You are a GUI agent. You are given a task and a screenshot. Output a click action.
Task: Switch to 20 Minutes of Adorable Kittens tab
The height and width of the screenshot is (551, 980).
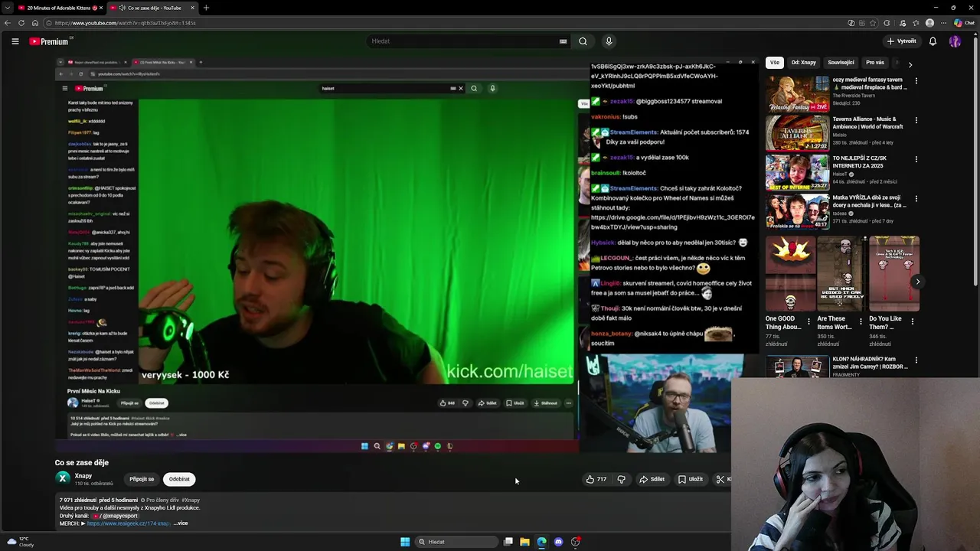[58, 8]
